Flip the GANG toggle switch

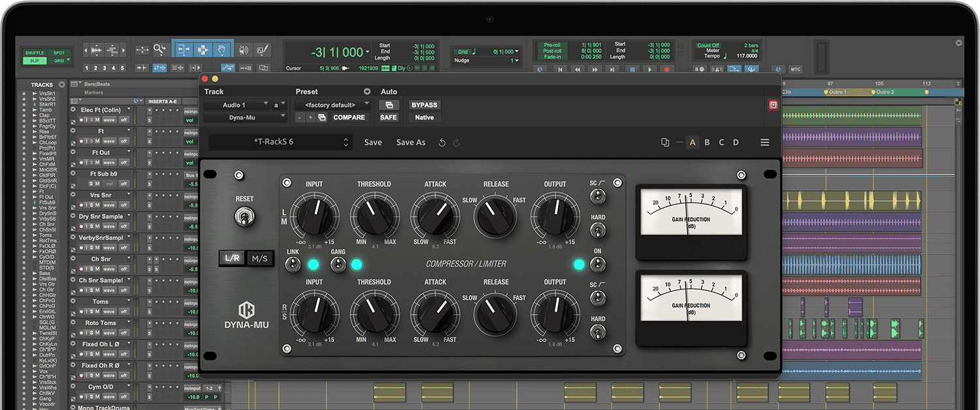click(x=338, y=264)
